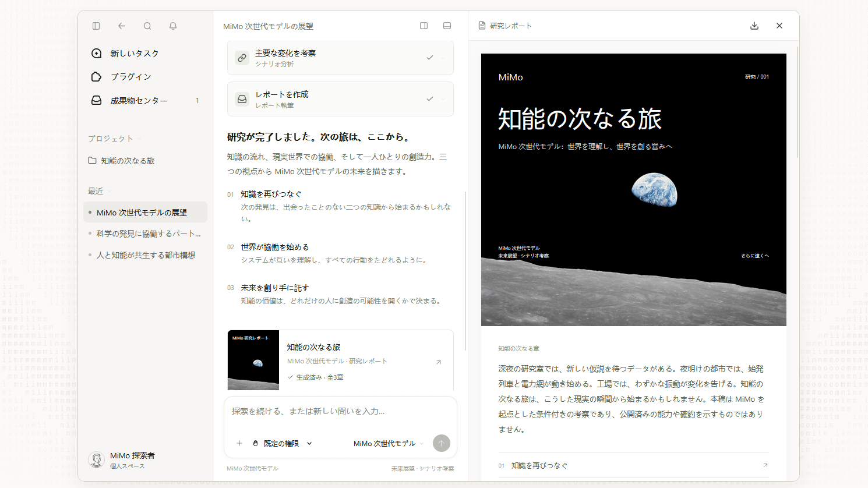Image resolution: width=868 pixels, height=488 pixels.
Task: Go back with the left arrow icon
Action: pyautogui.click(x=122, y=26)
